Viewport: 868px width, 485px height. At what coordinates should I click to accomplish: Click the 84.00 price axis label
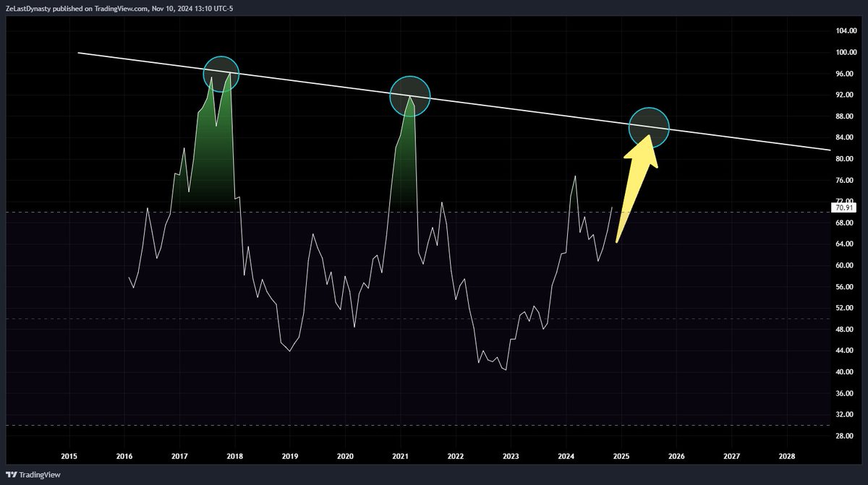[846, 137]
